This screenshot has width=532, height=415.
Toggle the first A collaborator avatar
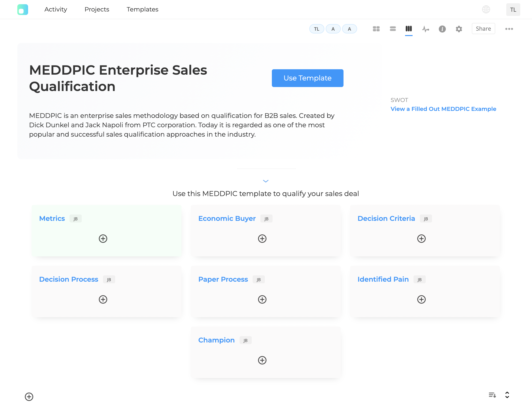pos(333,29)
